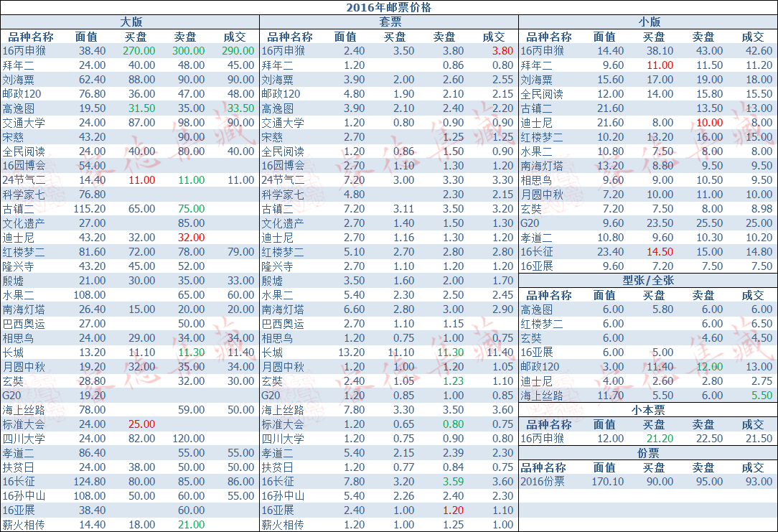Image resolution: width=778 pixels, height=532 pixels.
Task: Click the 份票 section header
Action: click(648, 453)
